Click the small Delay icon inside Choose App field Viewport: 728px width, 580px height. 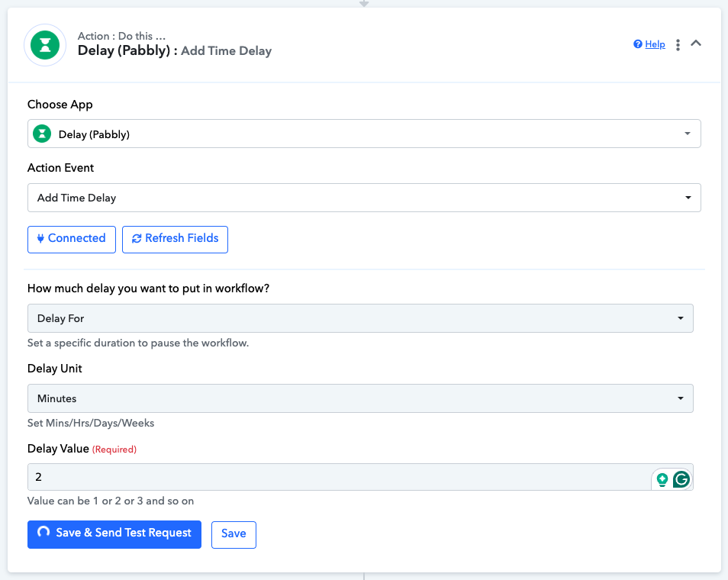pyautogui.click(x=43, y=134)
